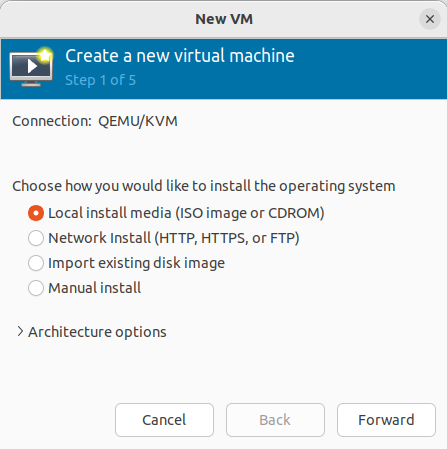Close the New VM dialog with the X
The height and width of the screenshot is (449, 447).
tap(430, 19)
